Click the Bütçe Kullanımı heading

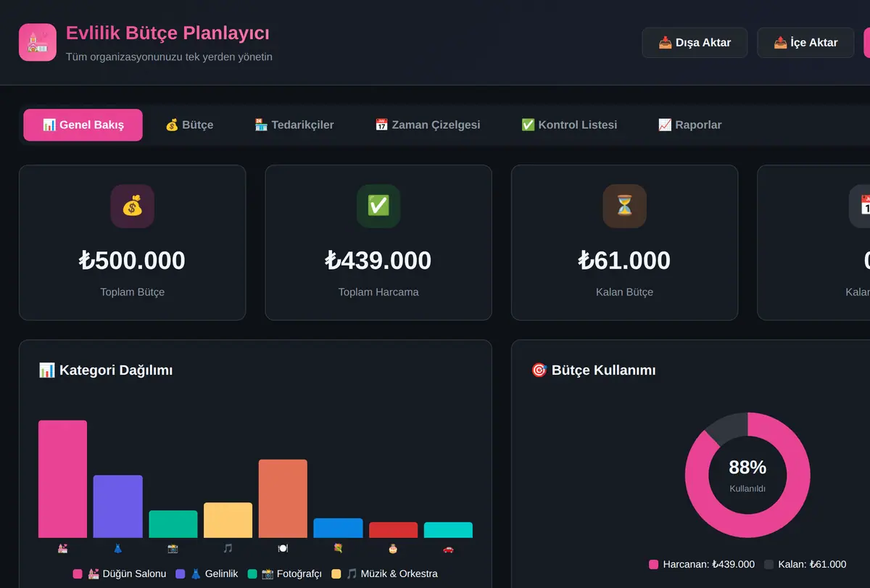(593, 370)
